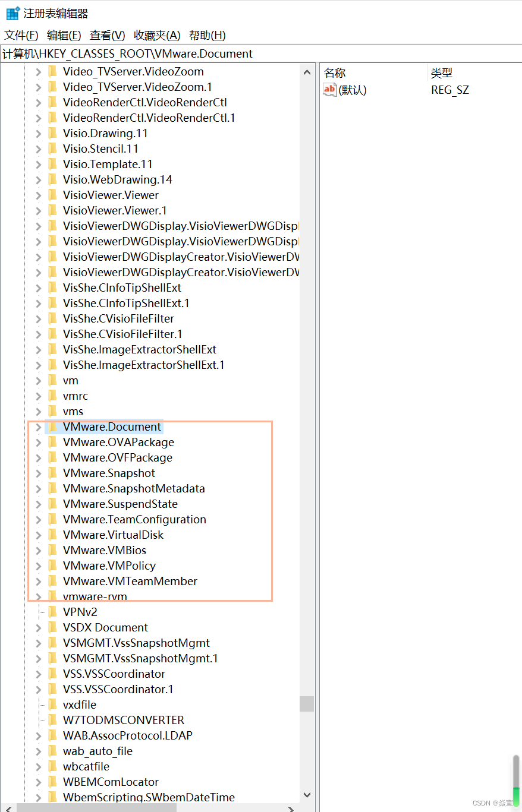This screenshot has height=812, width=522.
Task: Click the Registry Editor app icon in title bar
Action: tap(12, 13)
